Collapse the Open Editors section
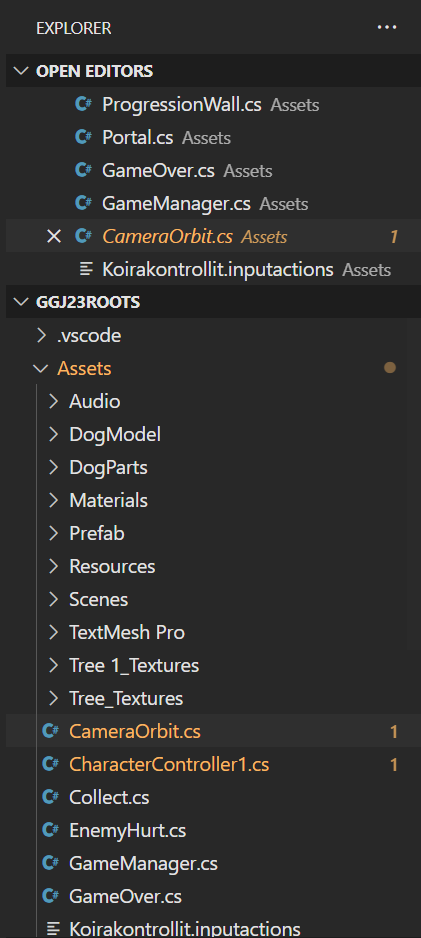The width and height of the screenshot is (421, 938). pyautogui.click(x=22, y=71)
